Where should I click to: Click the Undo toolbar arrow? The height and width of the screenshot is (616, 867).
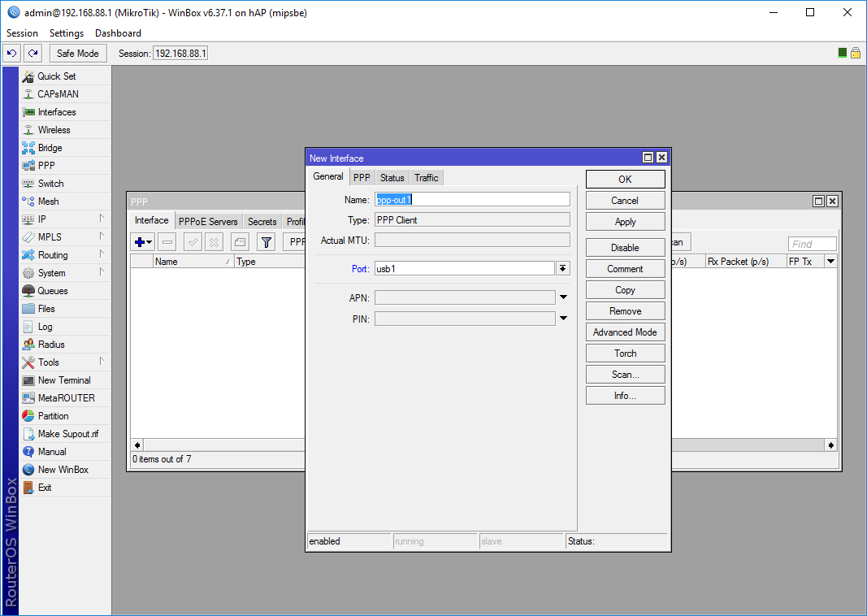point(11,53)
